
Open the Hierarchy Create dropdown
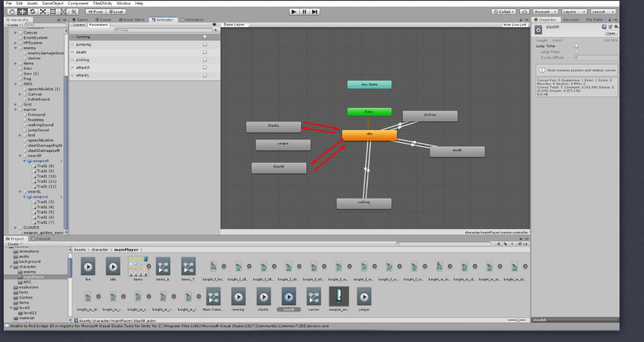tap(14, 25)
